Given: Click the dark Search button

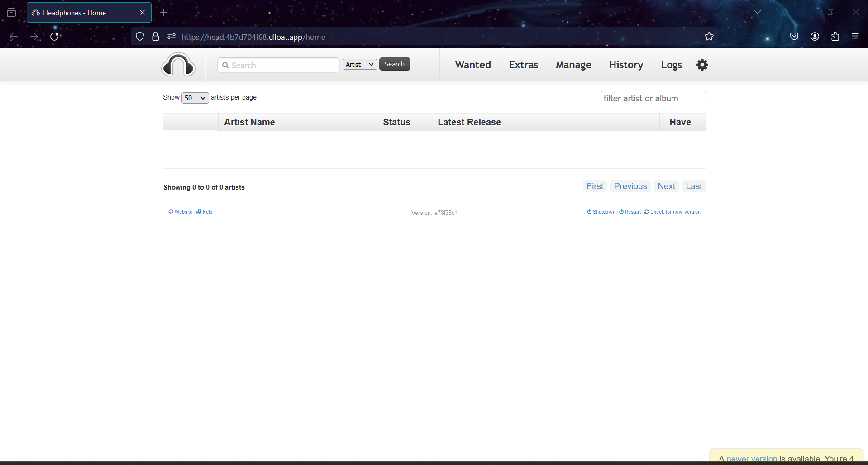Looking at the screenshot, I should [395, 64].
